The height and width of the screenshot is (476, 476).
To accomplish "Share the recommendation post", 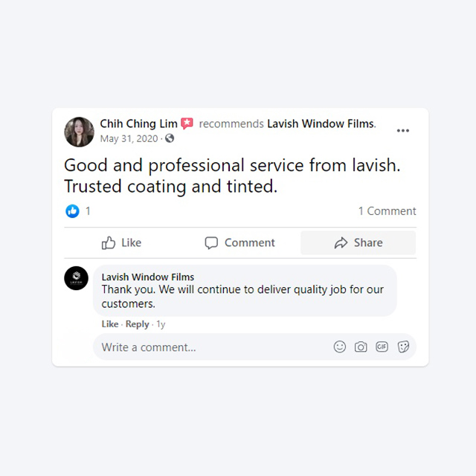I will coord(358,243).
